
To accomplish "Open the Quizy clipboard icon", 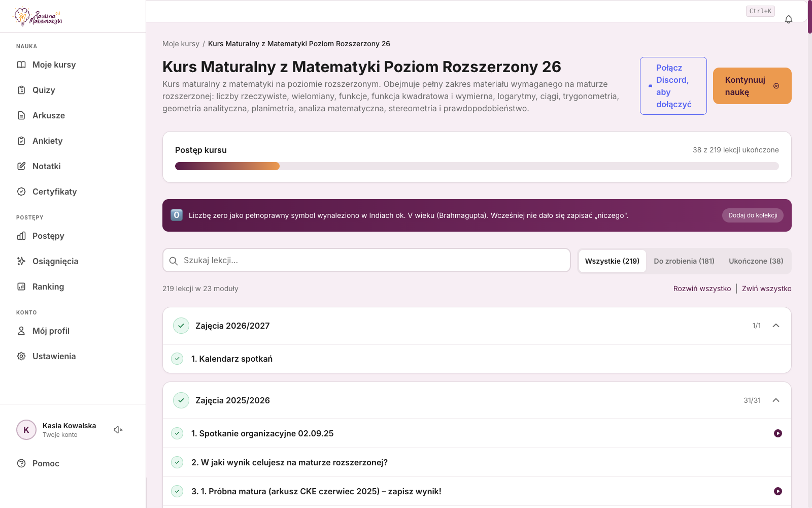I will [x=21, y=90].
